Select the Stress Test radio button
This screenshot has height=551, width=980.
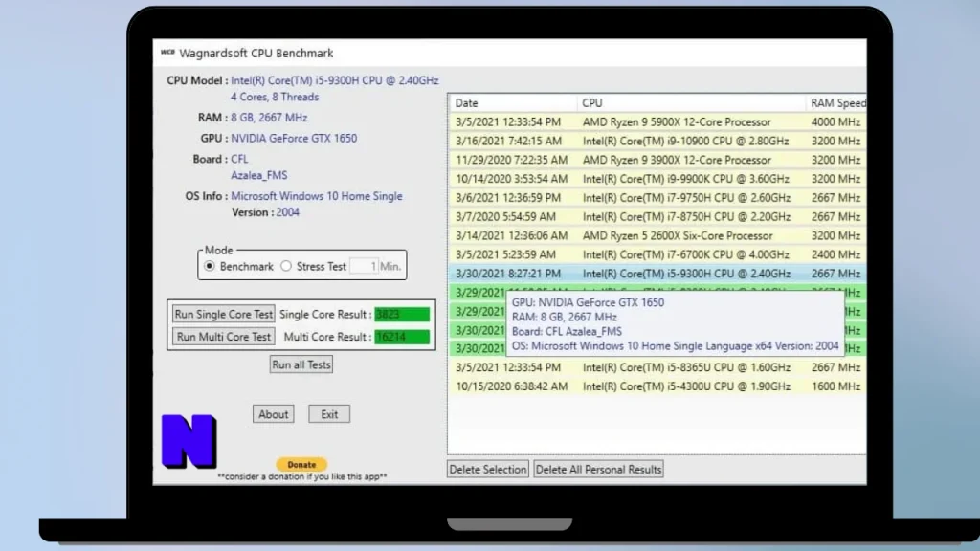tap(286, 266)
